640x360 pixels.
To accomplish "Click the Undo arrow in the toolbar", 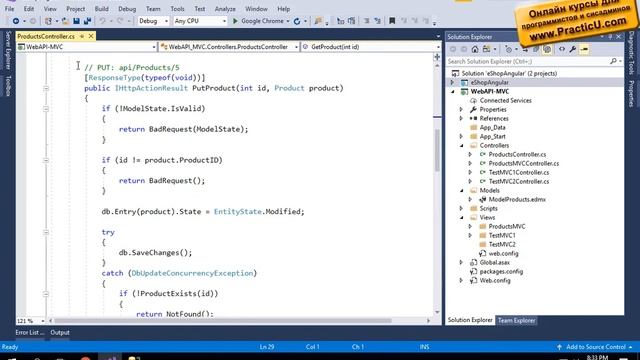I will (x=102, y=21).
